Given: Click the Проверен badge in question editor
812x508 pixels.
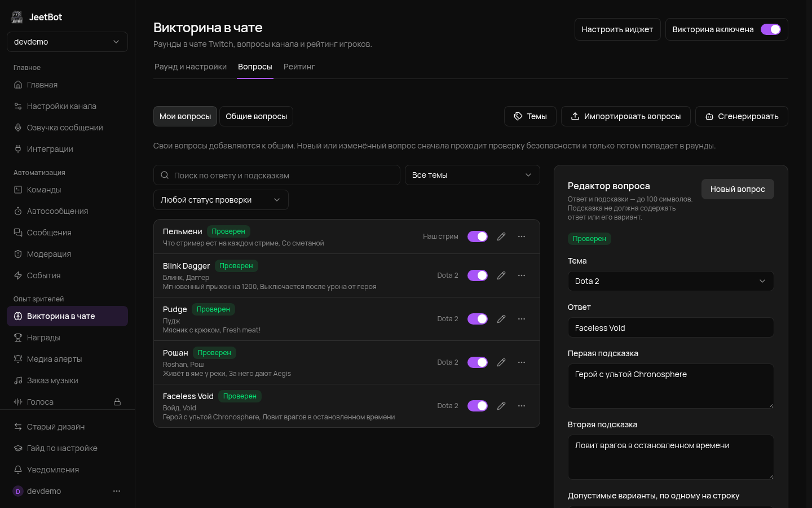Looking at the screenshot, I should [589, 239].
